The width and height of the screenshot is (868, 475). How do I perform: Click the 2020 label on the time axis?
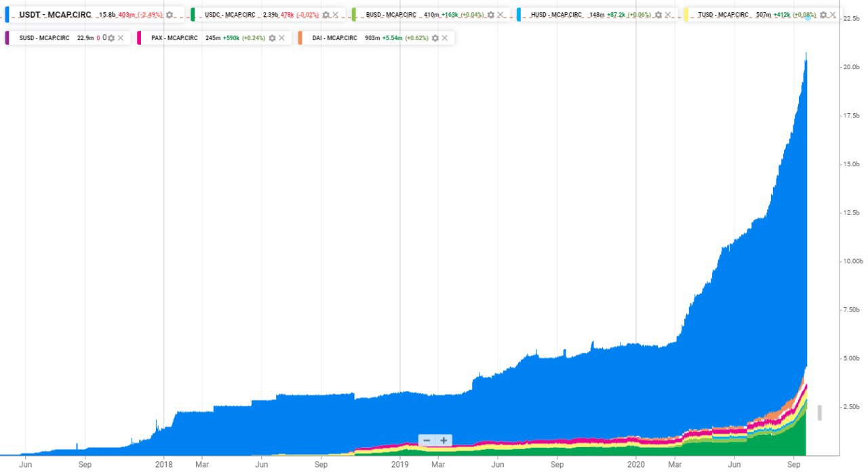(x=636, y=465)
